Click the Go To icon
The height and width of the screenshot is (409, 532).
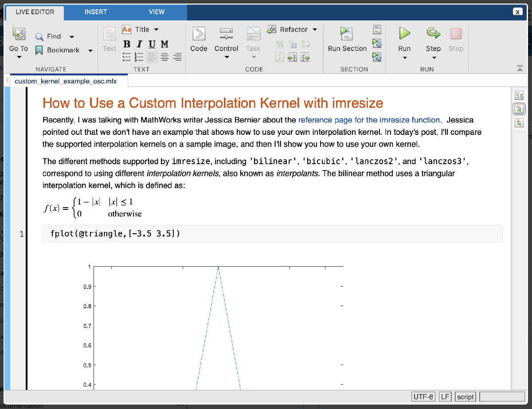[19, 34]
